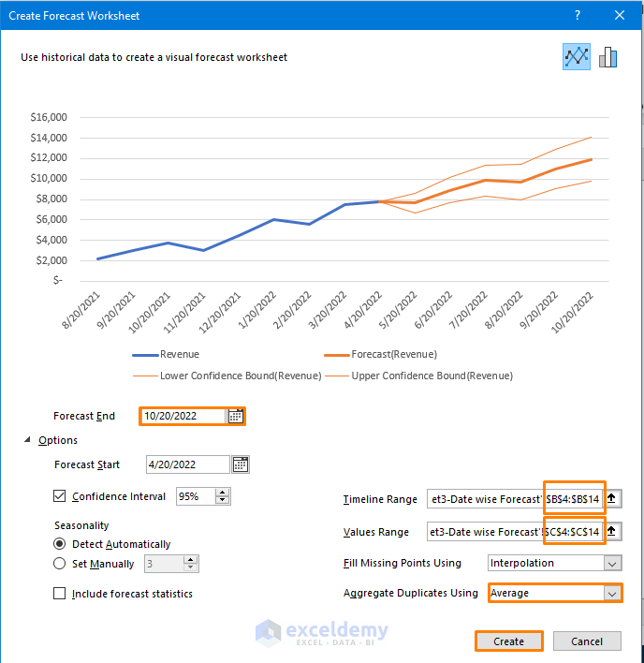Image resolution: width=644 pixels, height=663 pixels.
Task: Open the Forecast Start calendar picker
Action: (241, 464)
